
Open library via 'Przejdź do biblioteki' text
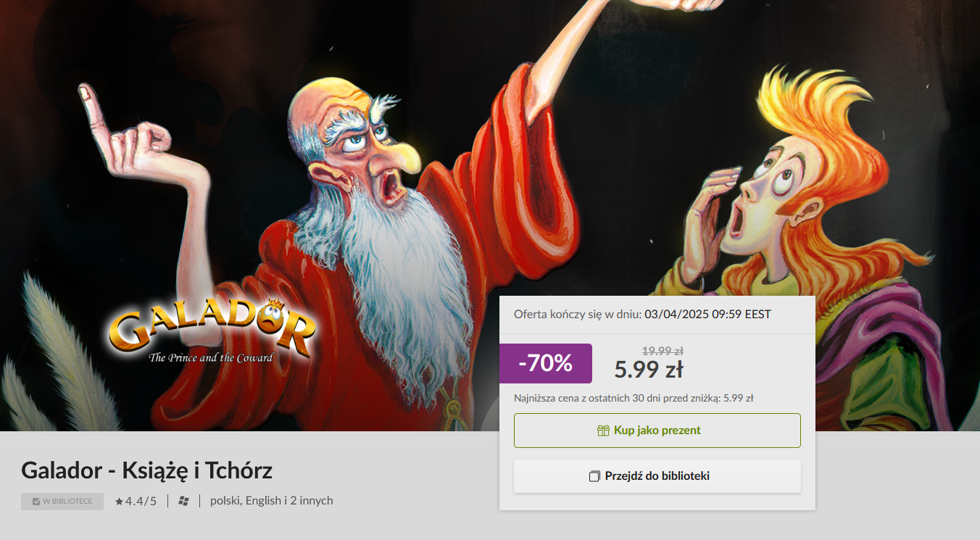pos(657,476)
